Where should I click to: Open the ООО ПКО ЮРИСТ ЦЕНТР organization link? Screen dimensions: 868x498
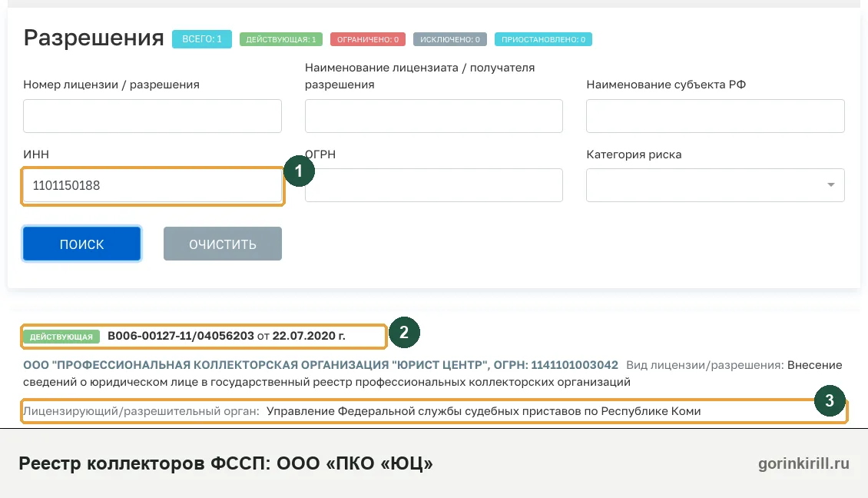tap(320, 365)
